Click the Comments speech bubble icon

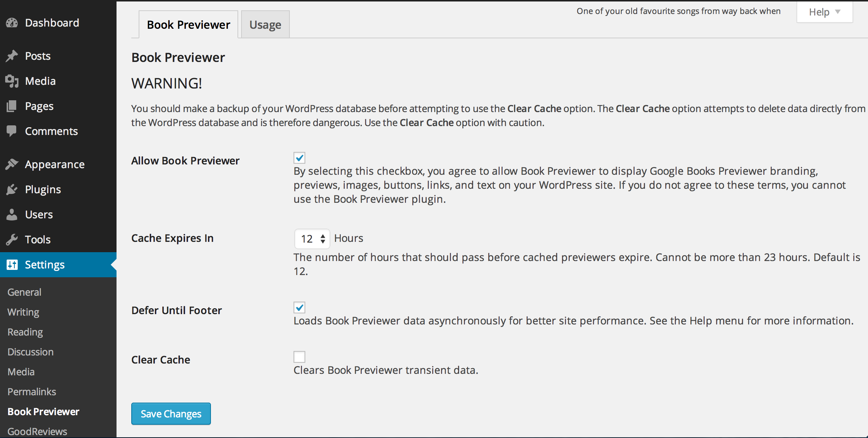click(12, 131)
